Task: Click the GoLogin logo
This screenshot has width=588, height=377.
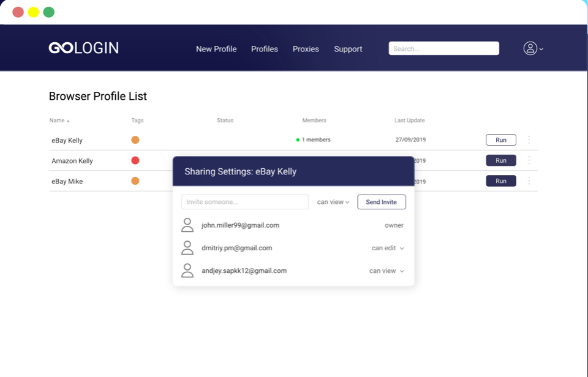Action: [x=83, y=48]
